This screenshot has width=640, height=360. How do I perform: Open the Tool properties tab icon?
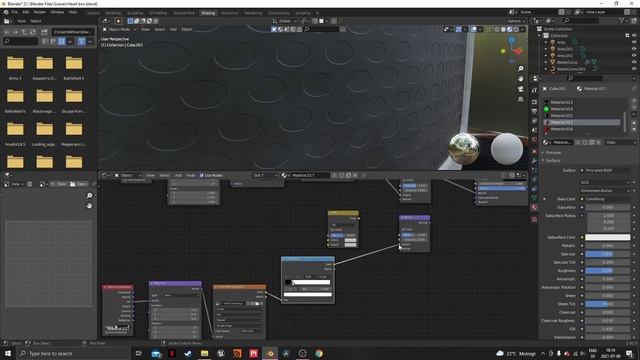[x=534, y=90]
